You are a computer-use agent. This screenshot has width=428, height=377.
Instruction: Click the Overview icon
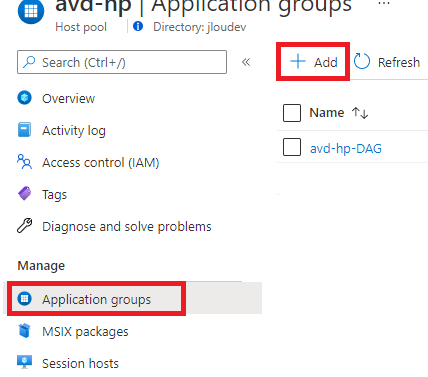[24, 98]
